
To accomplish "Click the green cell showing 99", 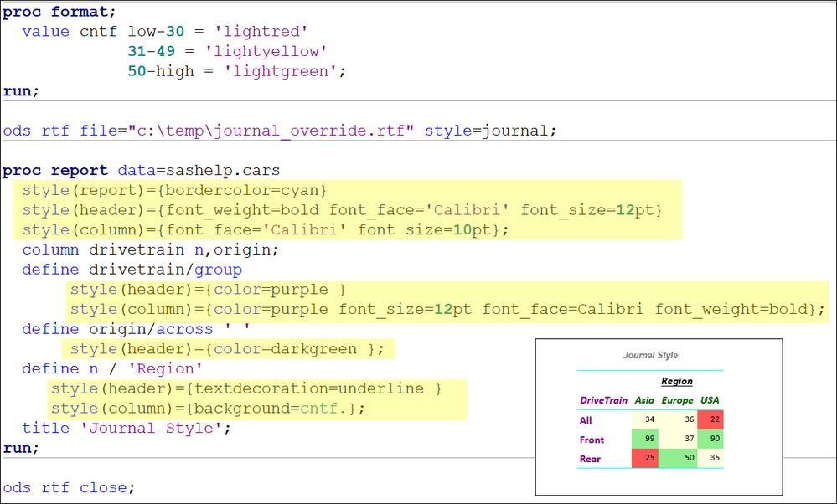I will click(645, 439).
